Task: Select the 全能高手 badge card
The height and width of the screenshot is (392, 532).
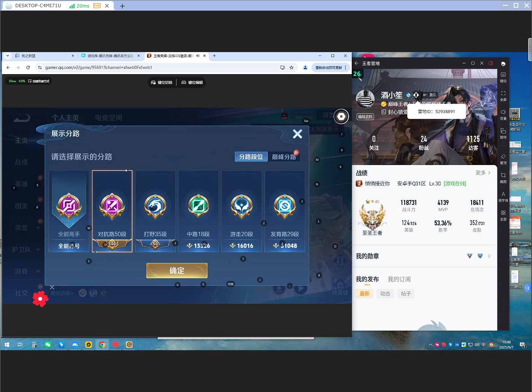Action: 69,211
